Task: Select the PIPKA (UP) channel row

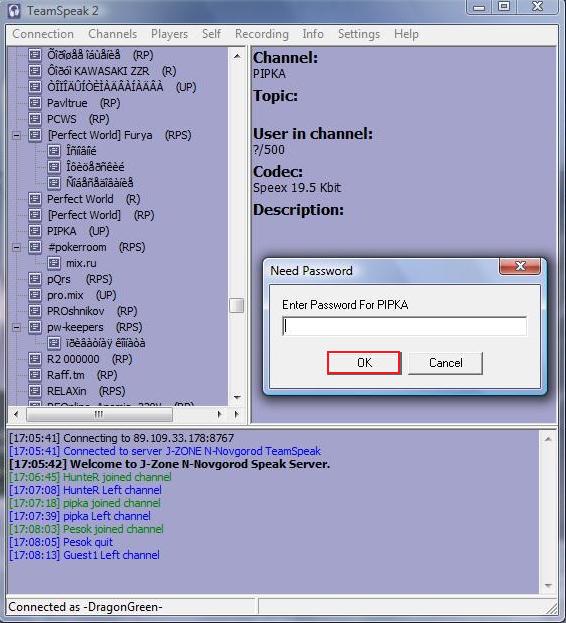Action: click(78, 231)
